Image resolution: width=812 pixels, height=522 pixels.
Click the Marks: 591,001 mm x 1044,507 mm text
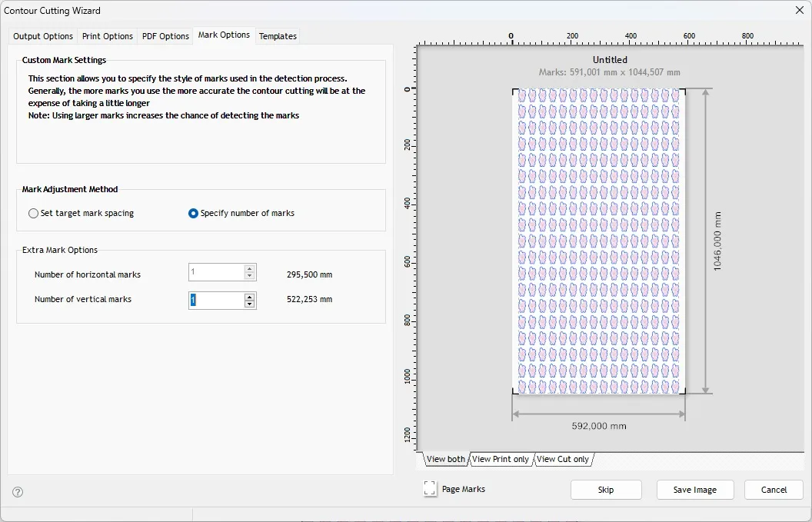point(610,72)
